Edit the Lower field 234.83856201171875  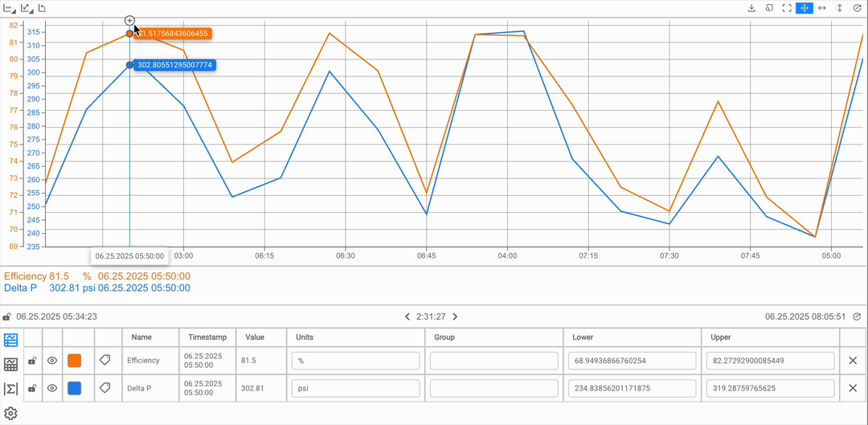point(633,389)
